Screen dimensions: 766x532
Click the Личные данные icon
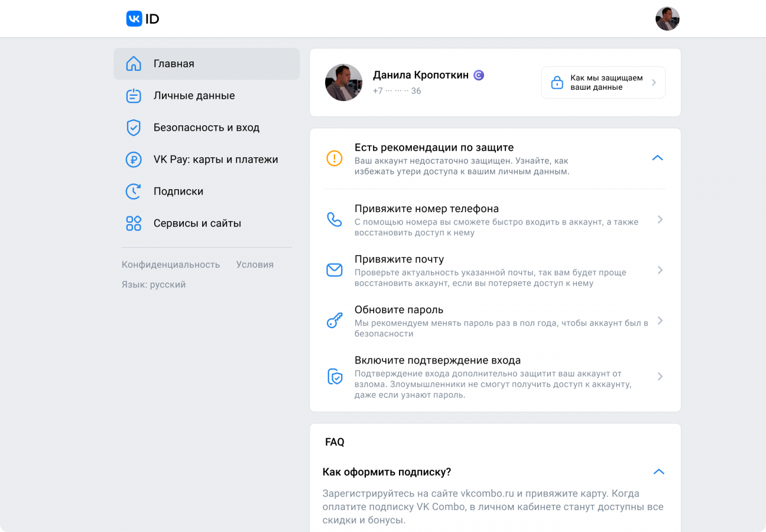[x=134, y=96]
